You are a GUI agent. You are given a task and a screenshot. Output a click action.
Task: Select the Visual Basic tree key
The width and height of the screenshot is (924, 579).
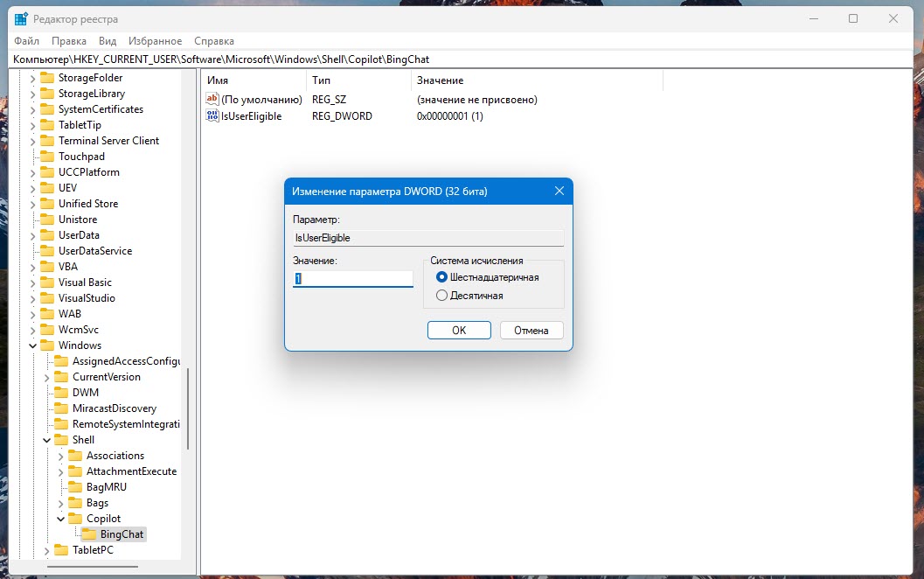point(85,283)
